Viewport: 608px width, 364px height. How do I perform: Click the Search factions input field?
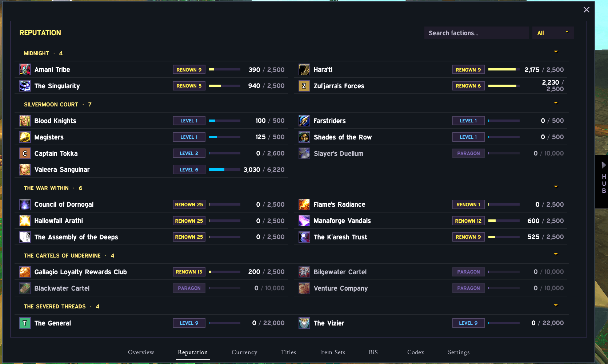pyautogui.click(x=476, y=33)
